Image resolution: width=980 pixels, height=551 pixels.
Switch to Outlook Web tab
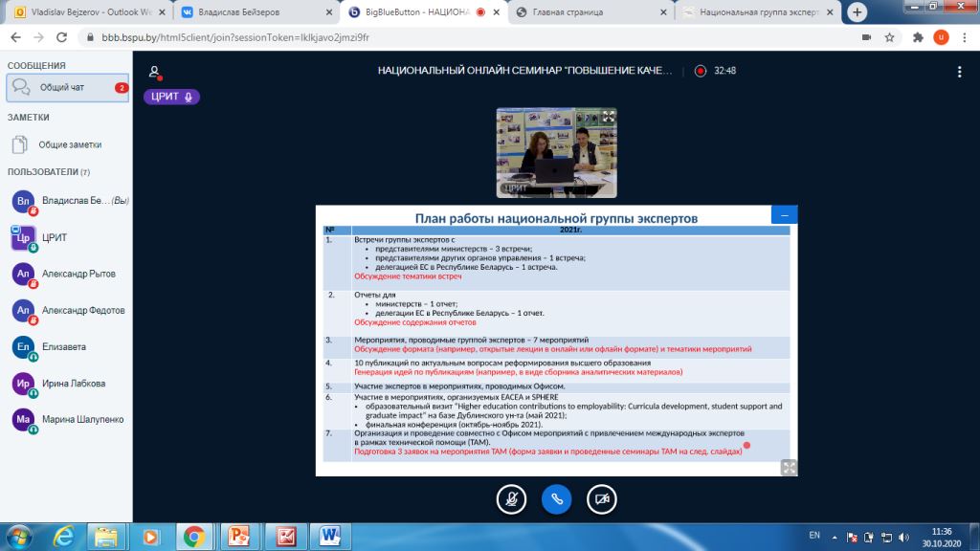click(86, 13)
